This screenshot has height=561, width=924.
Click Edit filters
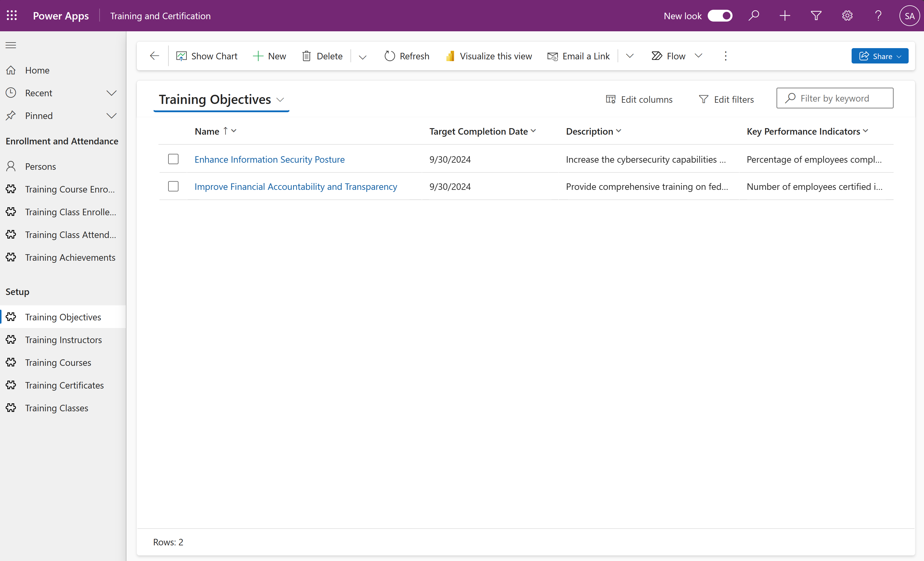pyautogui.click(x=726, y=99)
